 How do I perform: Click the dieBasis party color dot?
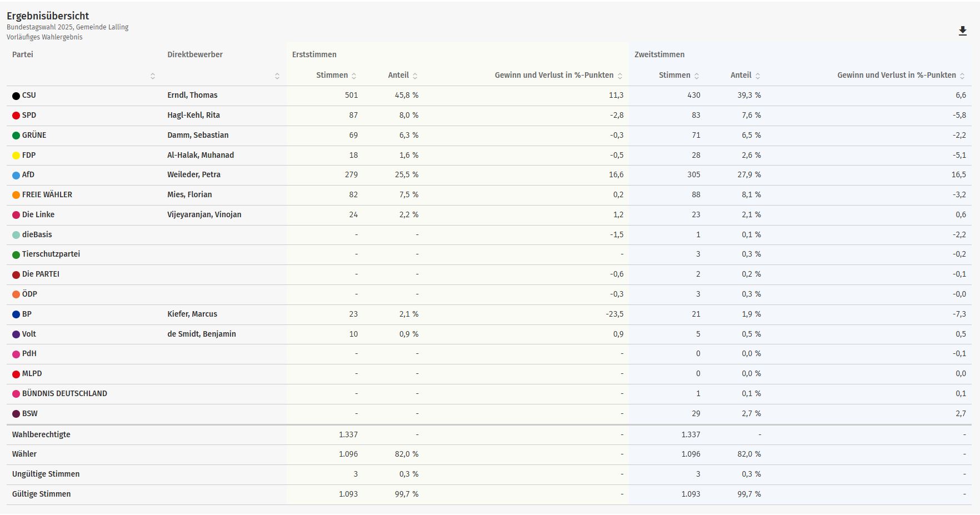tap(16, 235)
